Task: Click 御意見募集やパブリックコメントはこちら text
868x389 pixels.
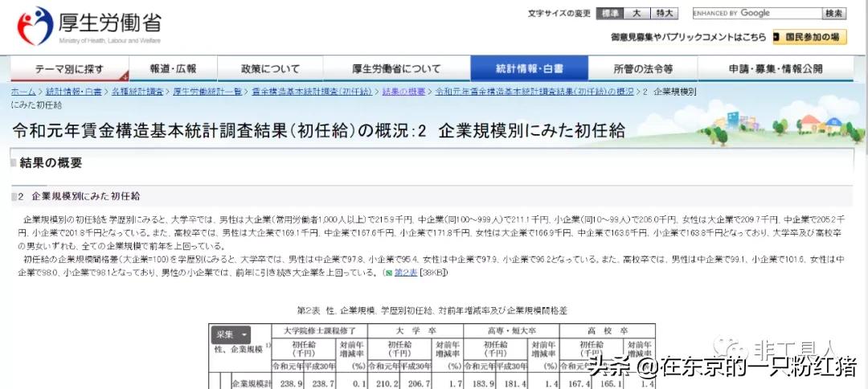Action: [689, 38]
